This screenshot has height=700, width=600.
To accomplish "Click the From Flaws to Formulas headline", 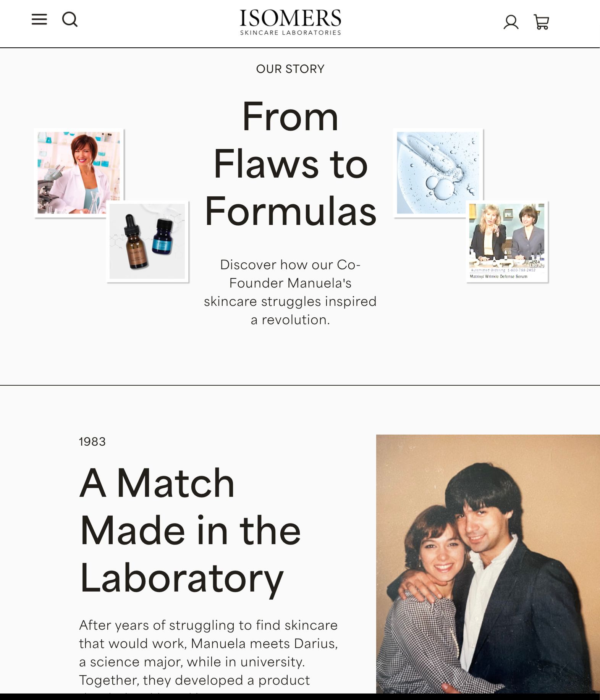I will coord(290,164).
